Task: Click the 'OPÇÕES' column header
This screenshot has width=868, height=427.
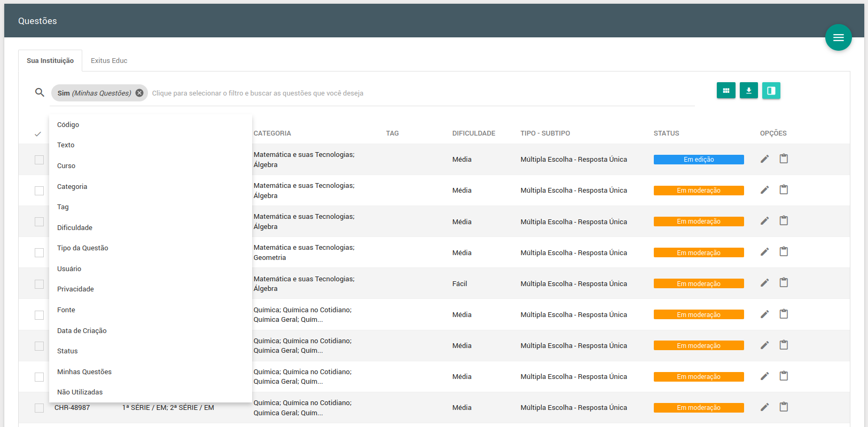Action: [x=773, y=133]
